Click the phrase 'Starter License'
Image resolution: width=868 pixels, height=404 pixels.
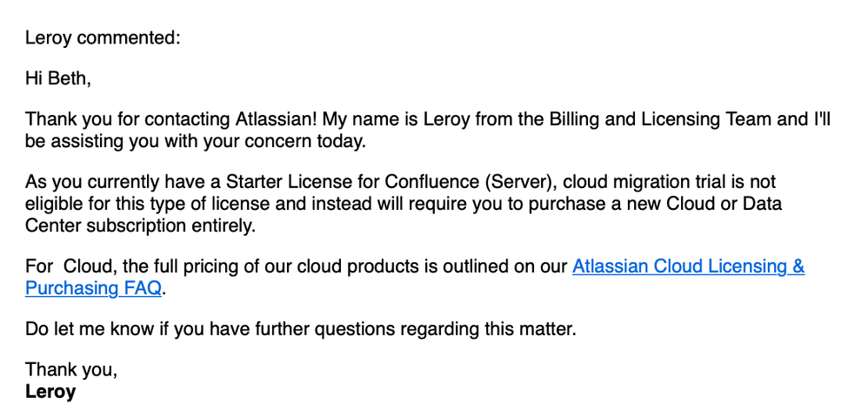click(x=304, y=182)
